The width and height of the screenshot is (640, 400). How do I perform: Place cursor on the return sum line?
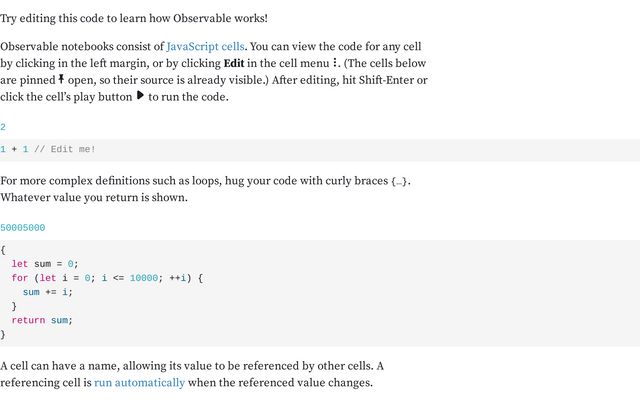tap(42, 320)
